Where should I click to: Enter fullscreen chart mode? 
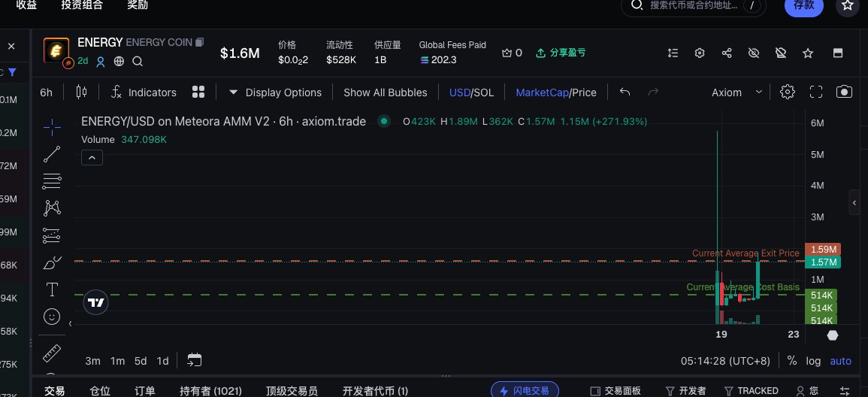(816, 92)
